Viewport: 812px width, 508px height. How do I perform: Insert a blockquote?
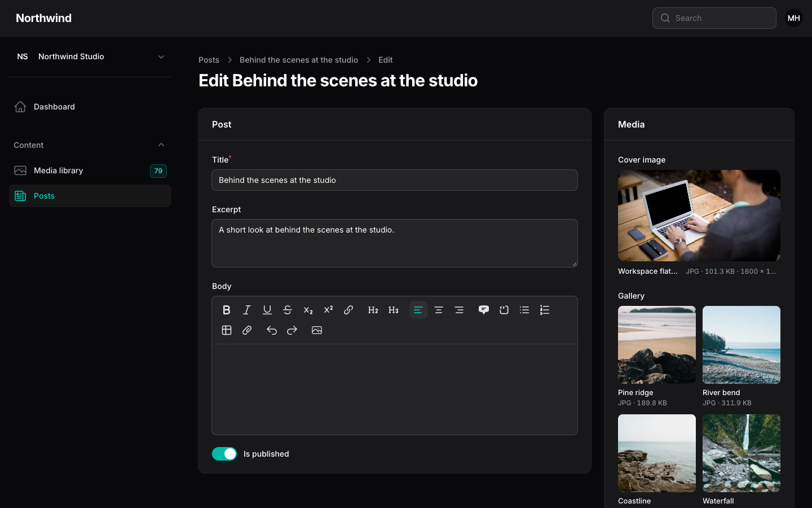(x=484, y=310)
